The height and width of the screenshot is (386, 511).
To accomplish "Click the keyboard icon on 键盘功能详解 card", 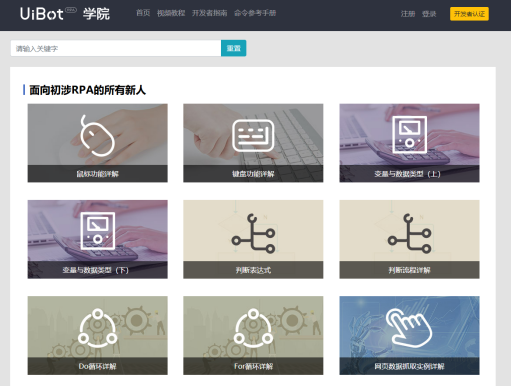I will 253,136.
